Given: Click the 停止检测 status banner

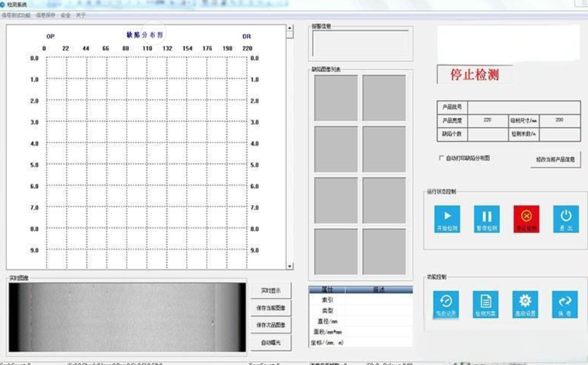Looking at the screenshot, I should pos(475,74).
